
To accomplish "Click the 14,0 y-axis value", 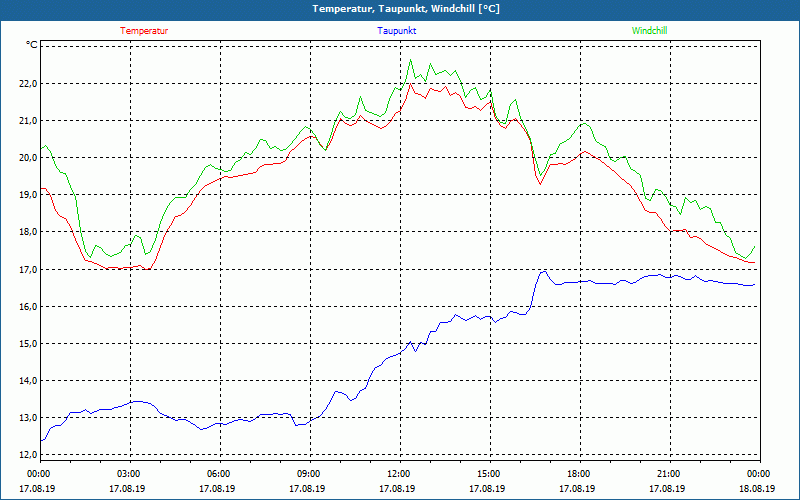I will (x=28, y=381).
